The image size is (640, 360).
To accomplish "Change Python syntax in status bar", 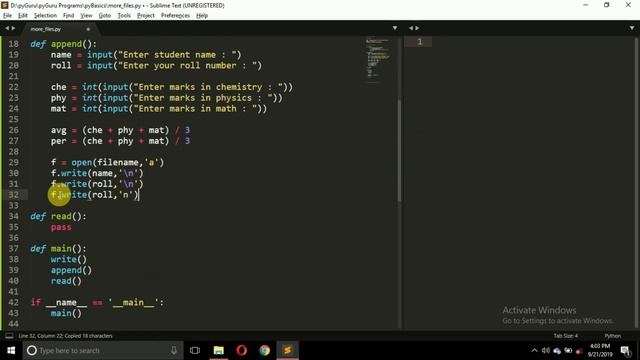I will click(x=612, y=336).
